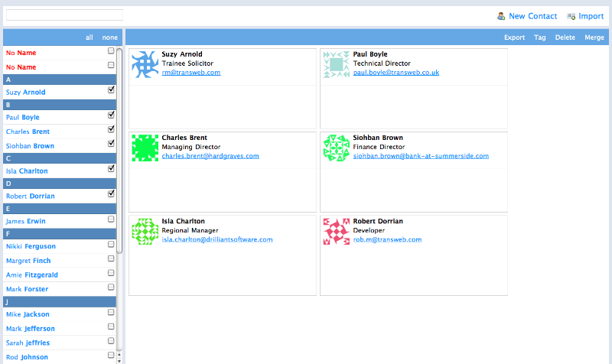Tick Amie Fitzgerald's checkbox
Screen dimensions: 612x364
(x=111, y=273)
